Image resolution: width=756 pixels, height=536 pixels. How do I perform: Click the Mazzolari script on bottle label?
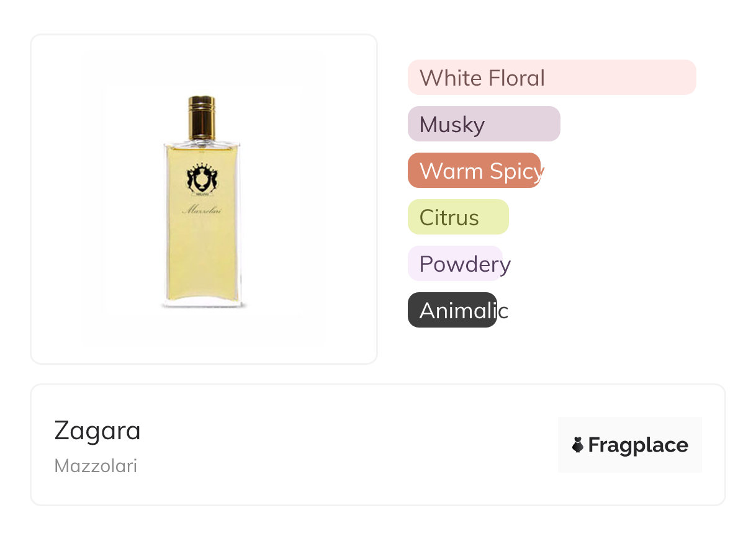tap(202, 210)
